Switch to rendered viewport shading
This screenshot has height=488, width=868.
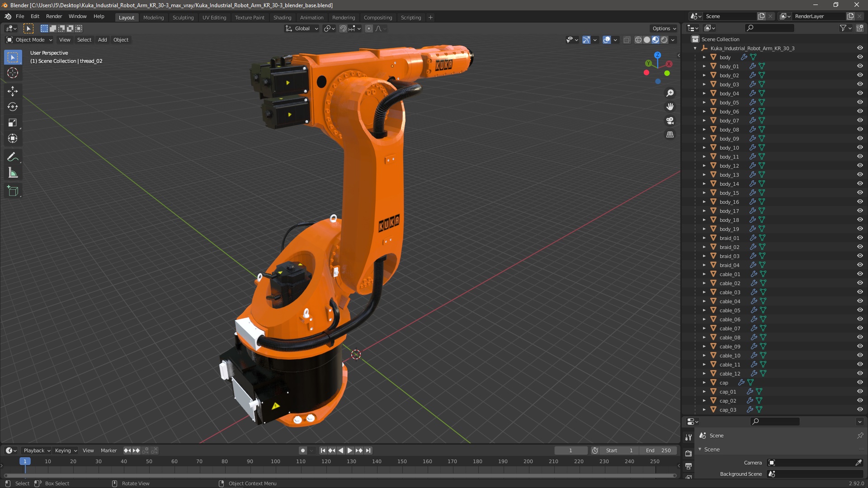click(x=664, y=40)
